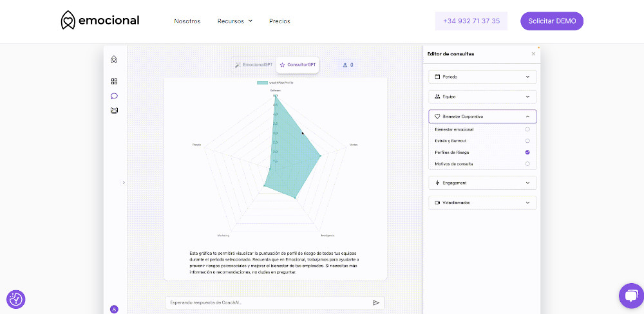Click the chat bubble icon in sidebar
This screenshot has height=314, width=644.
coord(114,96)
